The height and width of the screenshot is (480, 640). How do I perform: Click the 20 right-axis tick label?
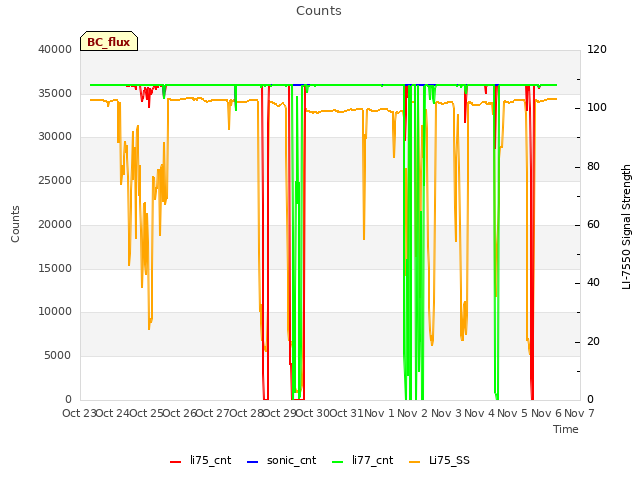click(x=593, y=341)
